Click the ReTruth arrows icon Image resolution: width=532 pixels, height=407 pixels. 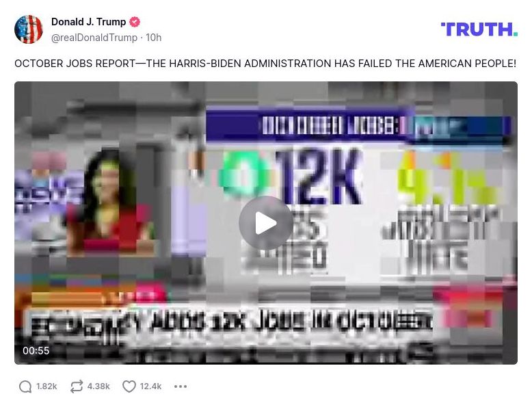pyautogui.click(x=77, y=386)
